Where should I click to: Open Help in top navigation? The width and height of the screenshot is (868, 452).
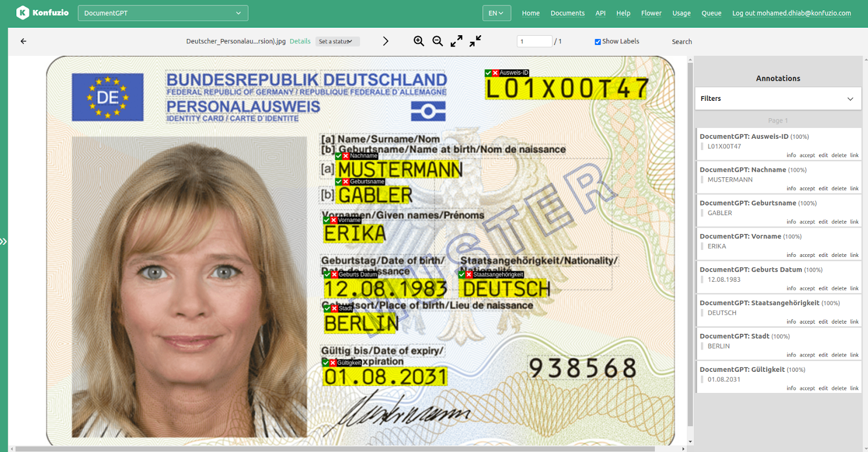[x=623, y=13]
